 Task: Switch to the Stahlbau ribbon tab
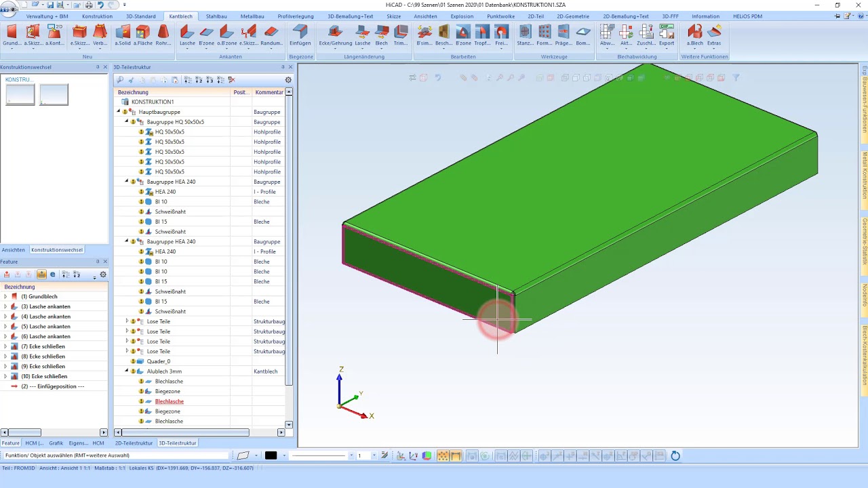tap(216, 16)
